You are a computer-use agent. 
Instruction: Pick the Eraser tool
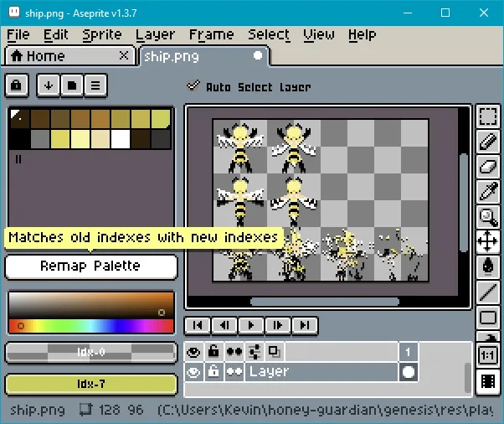point(487,168)
